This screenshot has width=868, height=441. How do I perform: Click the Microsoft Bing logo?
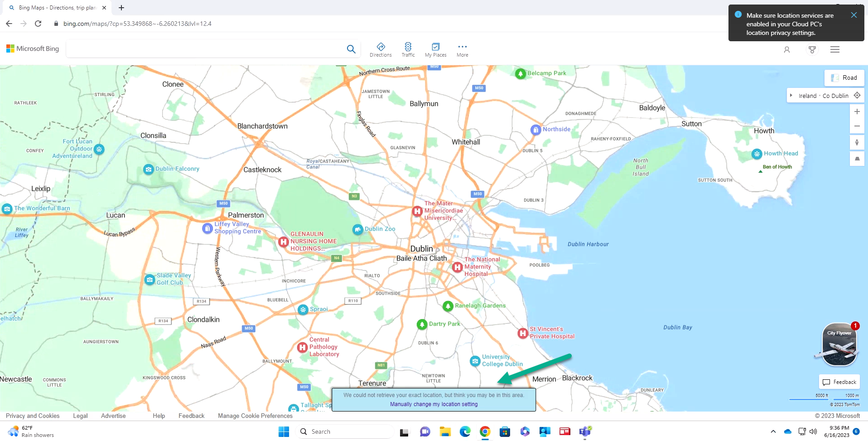(33, 48)
